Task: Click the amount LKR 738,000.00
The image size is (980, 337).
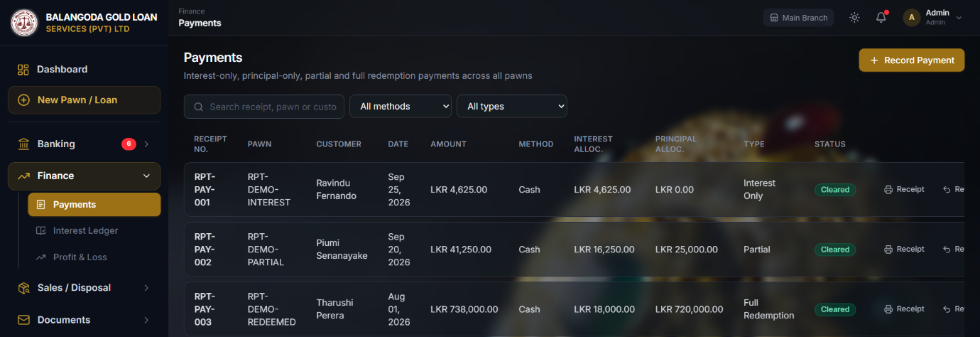Action: click(x=464, y=309)
